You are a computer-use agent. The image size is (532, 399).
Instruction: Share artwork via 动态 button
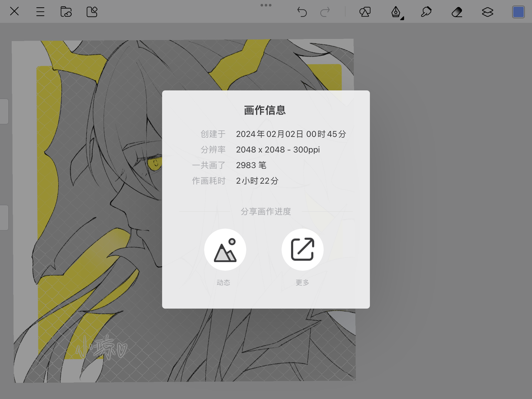pyautogui.click(x=225, y=250)
